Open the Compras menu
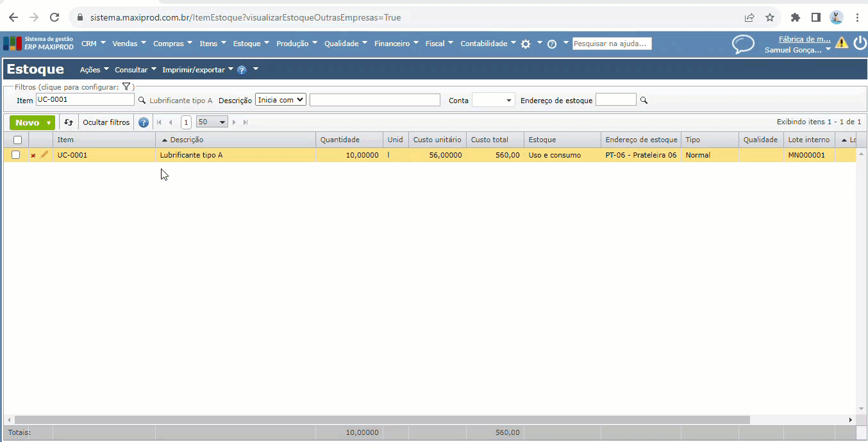The image size is (868, 442). pyautogui.click(x=172, y=44)
